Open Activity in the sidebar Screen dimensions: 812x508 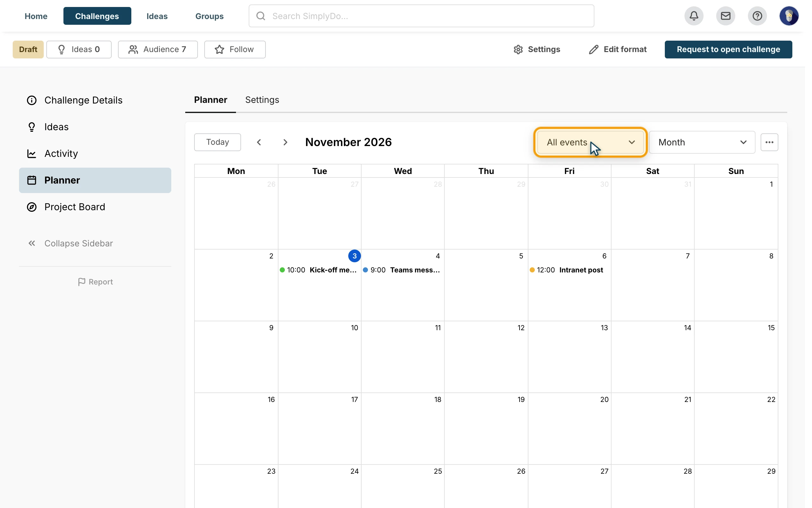point(95,154)
